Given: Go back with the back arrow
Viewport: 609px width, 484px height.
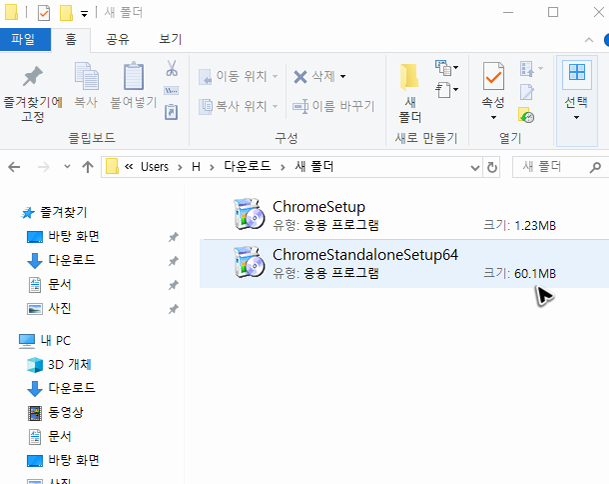Looking at the screenshot, I should click(14, 167).
